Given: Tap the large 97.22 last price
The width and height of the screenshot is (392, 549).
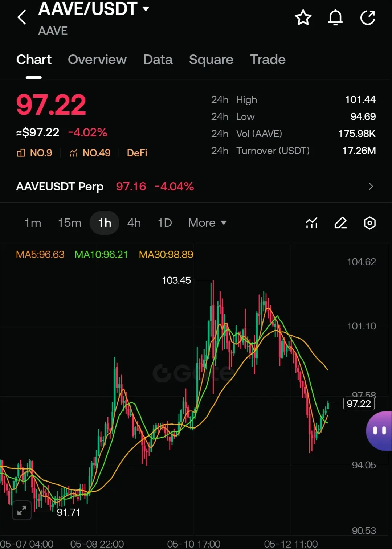Looking at the screenshot, I should point(51,105).
